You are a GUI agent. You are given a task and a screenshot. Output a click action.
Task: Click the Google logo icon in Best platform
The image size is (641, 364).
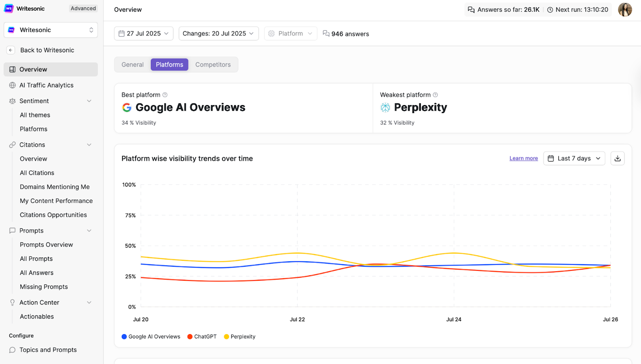pos(127,107)
